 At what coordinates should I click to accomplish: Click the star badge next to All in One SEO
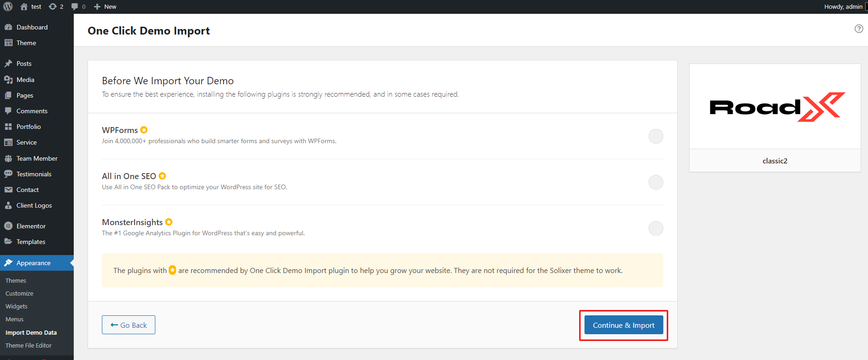pyautogui.click(x=162, y=176)
